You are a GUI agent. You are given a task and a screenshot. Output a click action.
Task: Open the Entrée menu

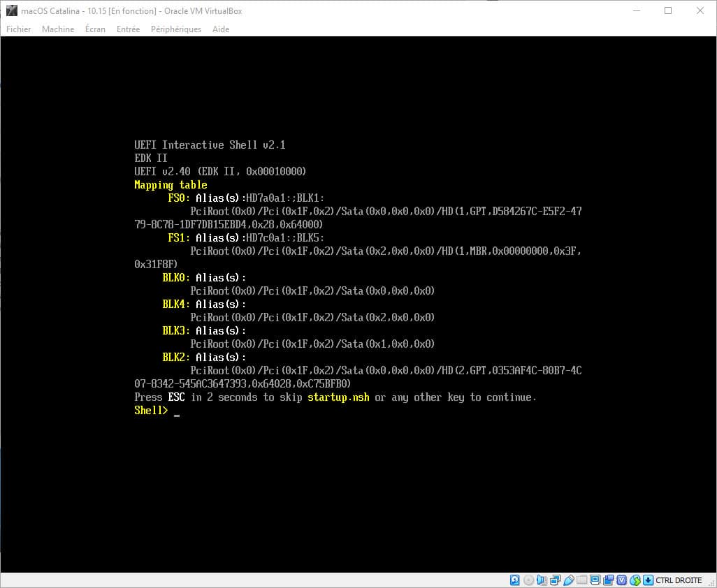128,29
